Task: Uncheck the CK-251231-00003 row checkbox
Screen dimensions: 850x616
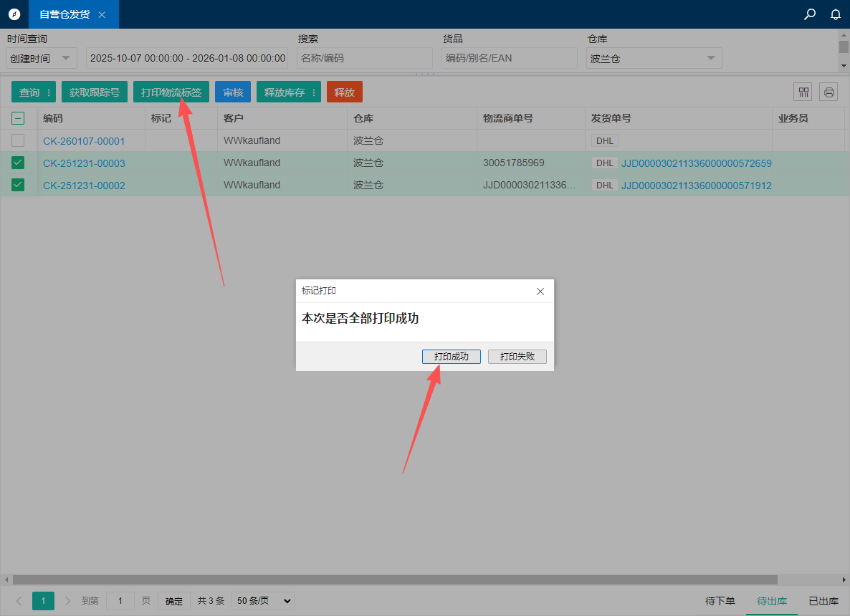Action: click(18, 163)
